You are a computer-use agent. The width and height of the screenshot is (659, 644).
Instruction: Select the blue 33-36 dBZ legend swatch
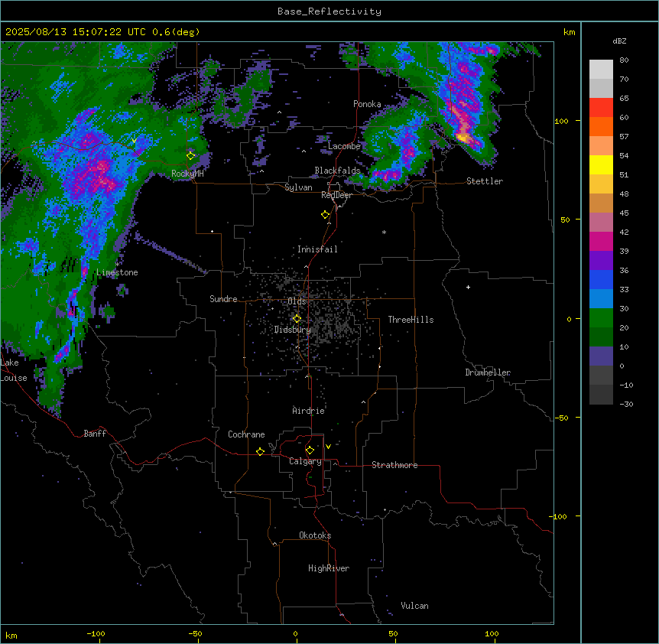tap(601, 279)
